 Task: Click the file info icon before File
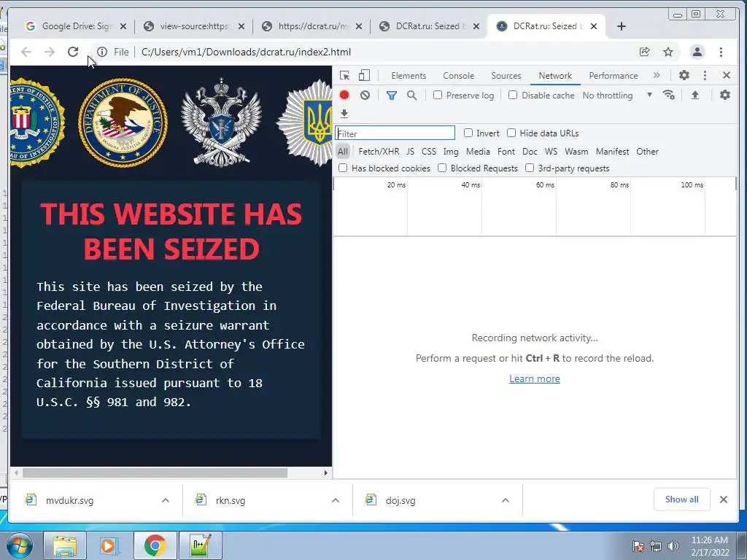coord(102,52)
